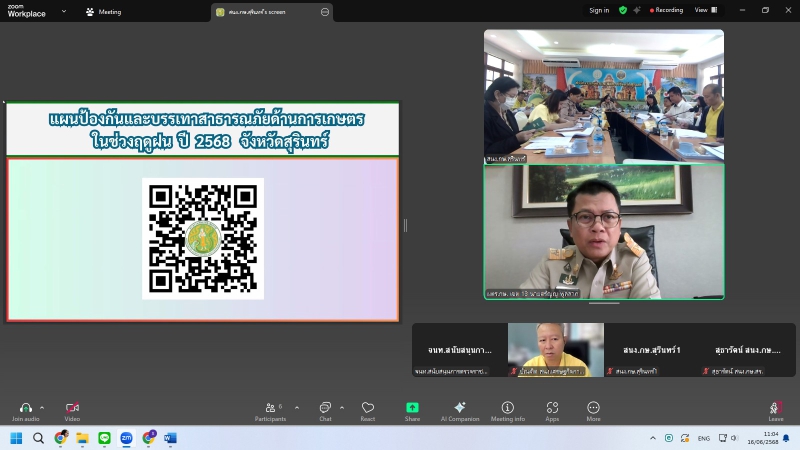
Task: Select the active speaker video tile
Action: (x=604, y=232)
